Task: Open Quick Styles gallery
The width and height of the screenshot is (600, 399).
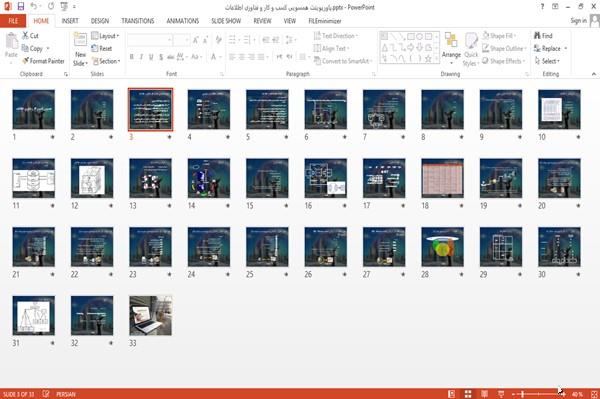Action: (x=471, y=50)
